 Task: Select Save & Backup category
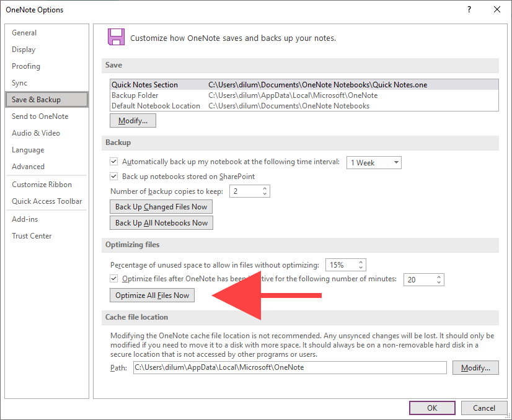[x=46, y=100]
